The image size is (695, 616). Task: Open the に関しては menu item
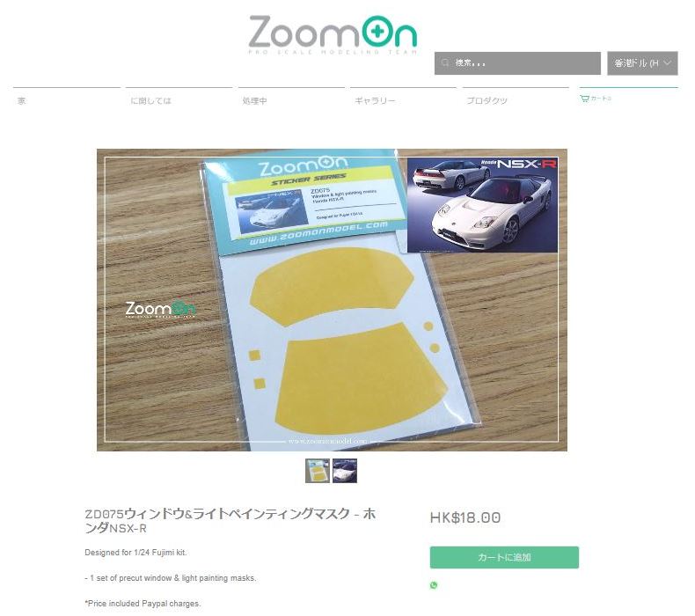coord(150,100)
